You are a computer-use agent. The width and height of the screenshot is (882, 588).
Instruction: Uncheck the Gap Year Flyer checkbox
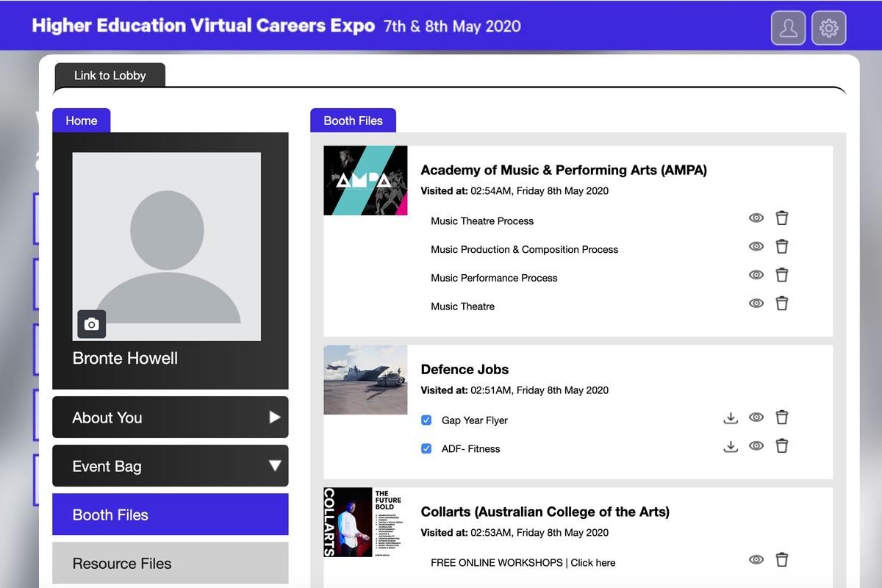tap(426, 420)
